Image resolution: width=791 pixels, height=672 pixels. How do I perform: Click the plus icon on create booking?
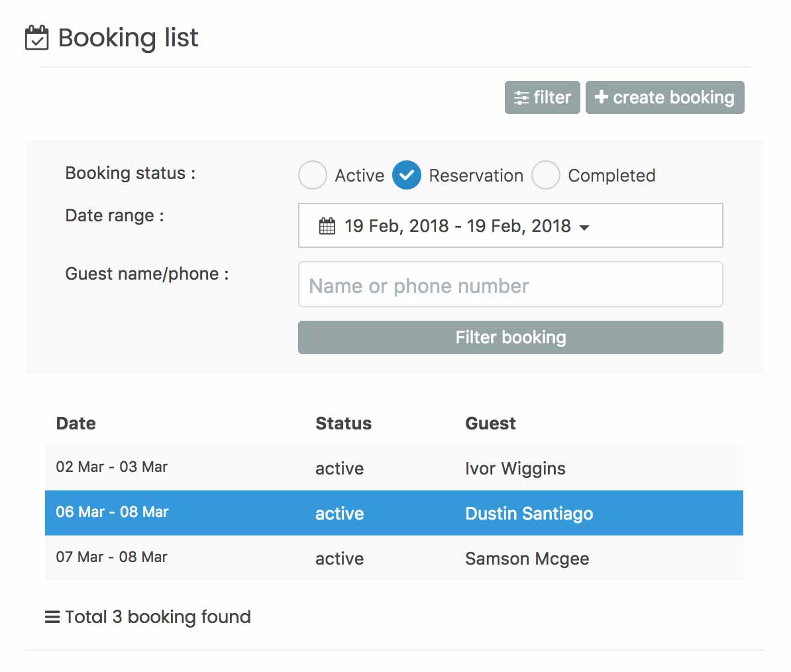click(601, 97)
